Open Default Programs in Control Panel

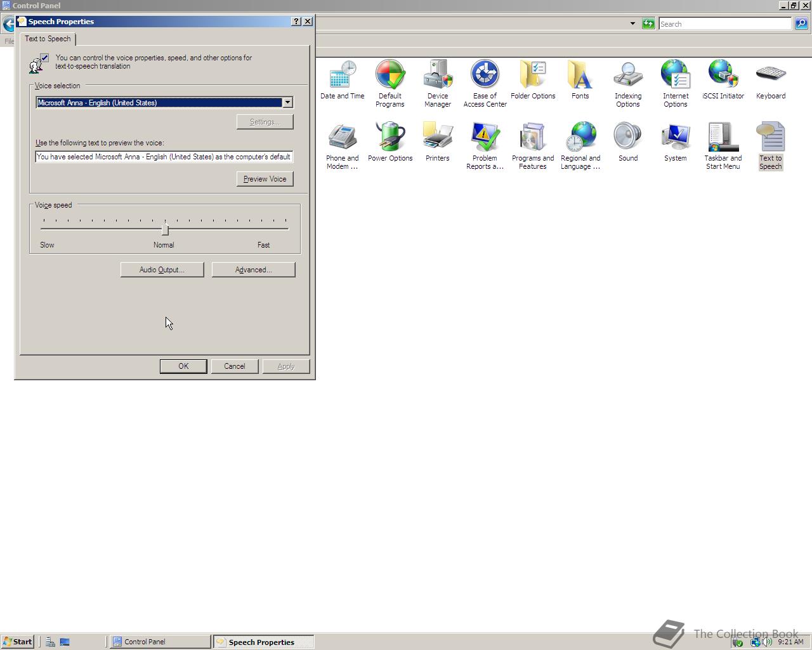click(x=390, y=84)
